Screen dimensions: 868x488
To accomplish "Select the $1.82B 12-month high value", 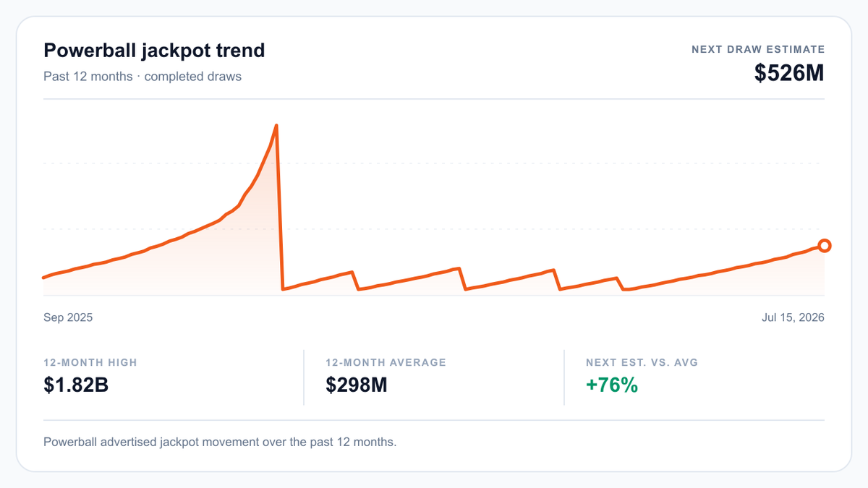I will point(76,385).
